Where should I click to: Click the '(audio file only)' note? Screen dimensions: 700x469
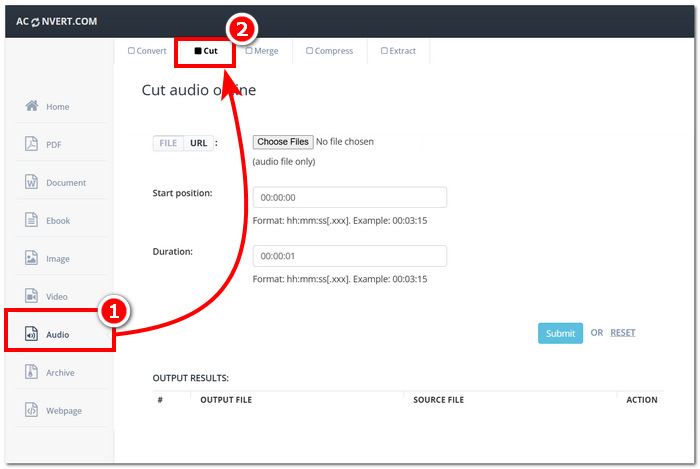(284, 162)
